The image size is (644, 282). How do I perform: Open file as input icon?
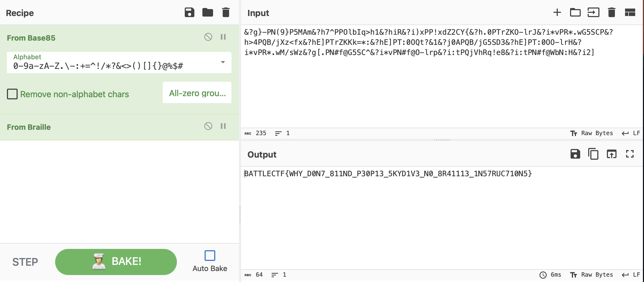click(575, 13)
